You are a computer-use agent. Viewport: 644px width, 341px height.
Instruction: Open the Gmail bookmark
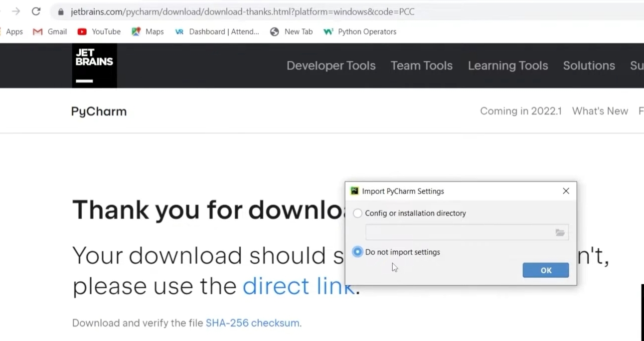tap(50, 31)
